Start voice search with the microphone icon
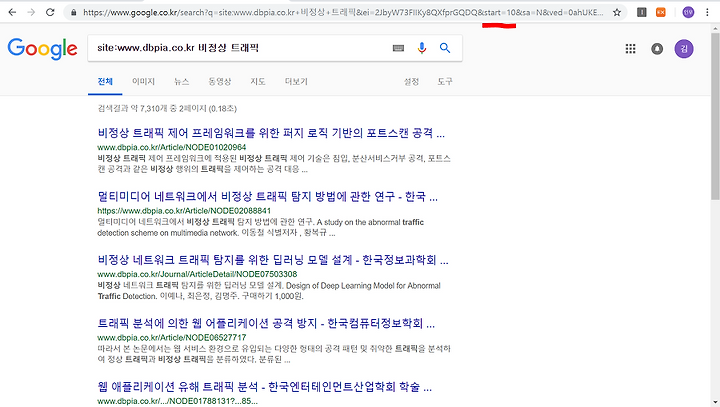 [422, 48]
